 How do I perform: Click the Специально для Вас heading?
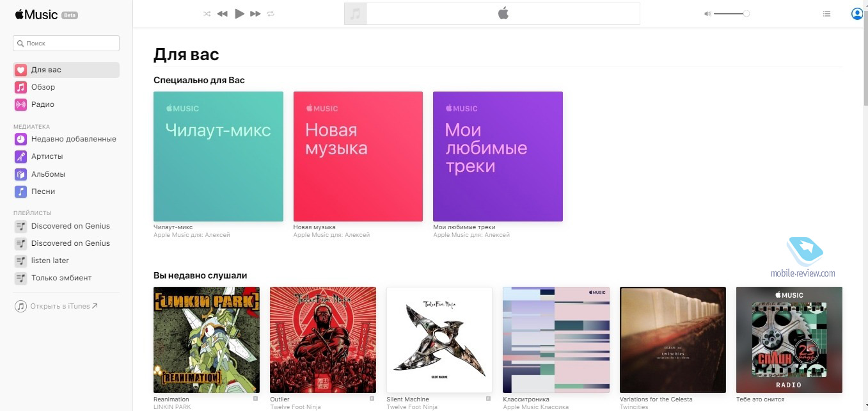pos(199,80)
